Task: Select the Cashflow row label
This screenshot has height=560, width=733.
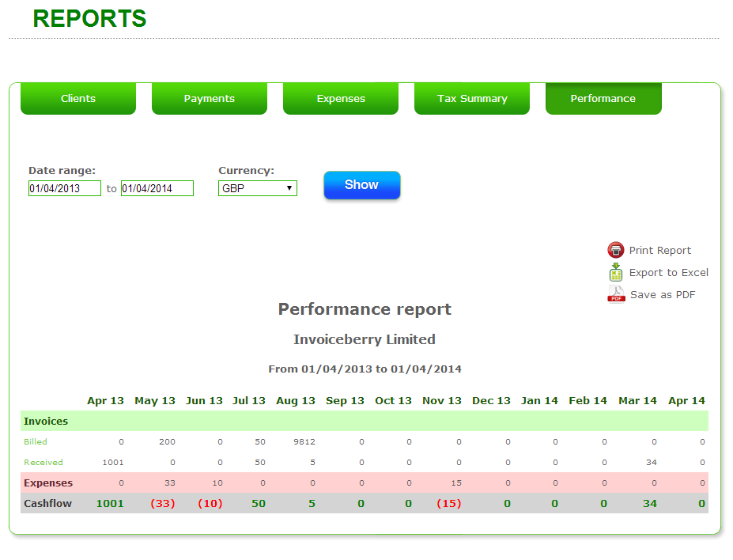Action: pyautogui.click(x=48, y=503)
